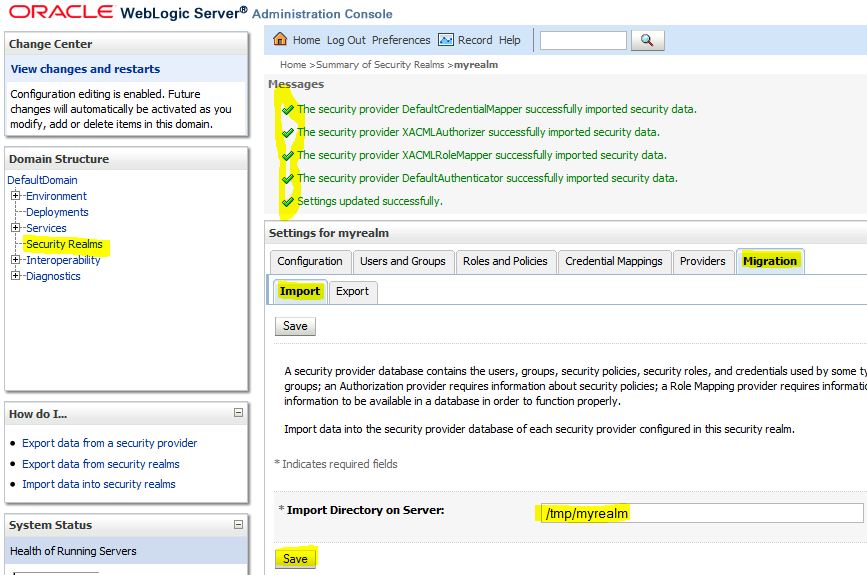This screenshot has width=867, height=575.
Task: Click the toolbar search input field
Action: 583,40
